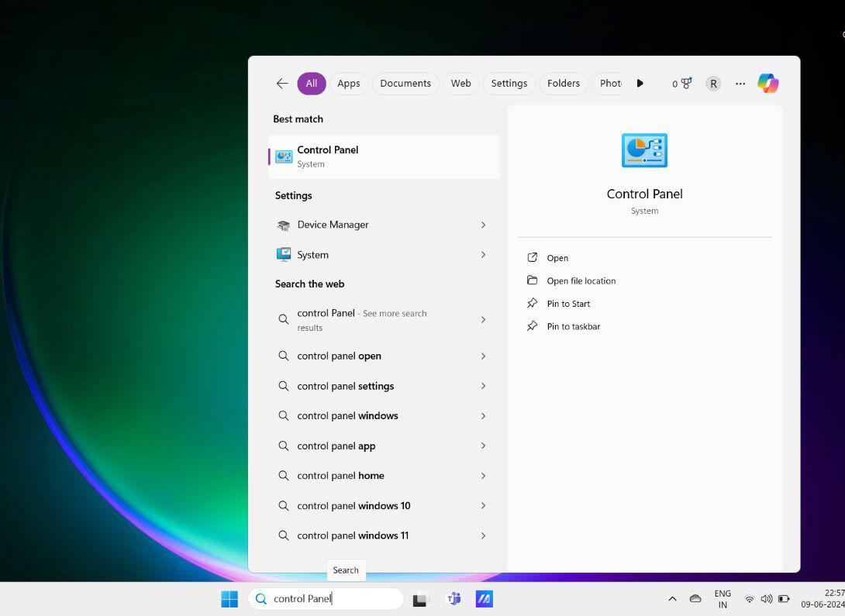Switch to the Settings filter tab
The width and height of the screenshot is (845, 616).
coord(509,84)
